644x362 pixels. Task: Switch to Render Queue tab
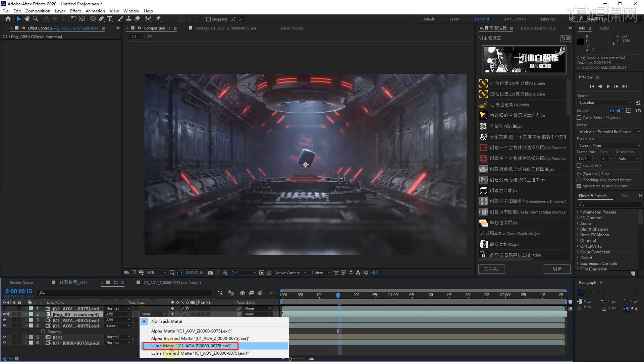[x=21, y=283]
